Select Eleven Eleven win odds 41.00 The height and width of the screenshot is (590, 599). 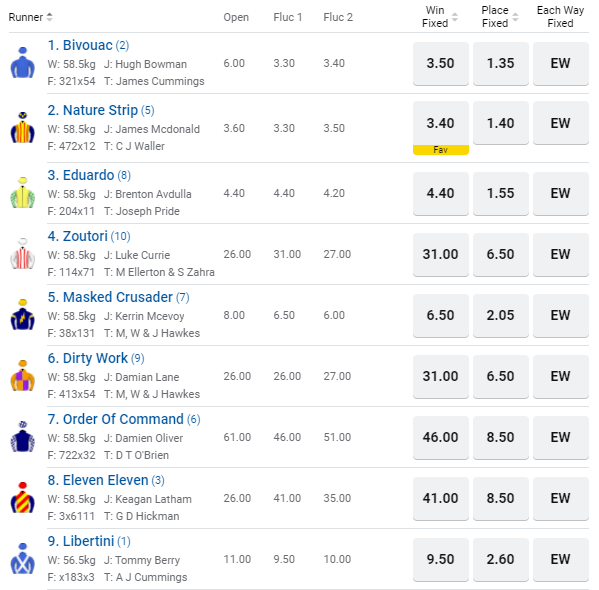coord(441,499)
